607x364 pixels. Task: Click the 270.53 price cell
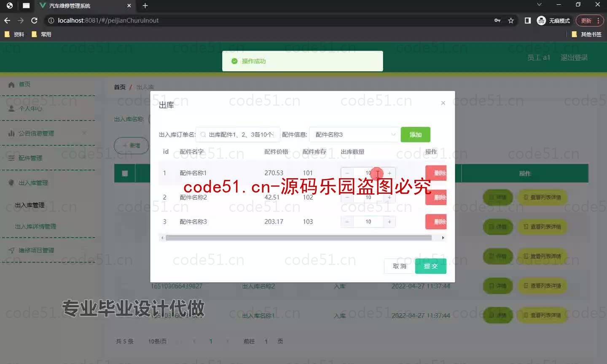coord(274,173)
